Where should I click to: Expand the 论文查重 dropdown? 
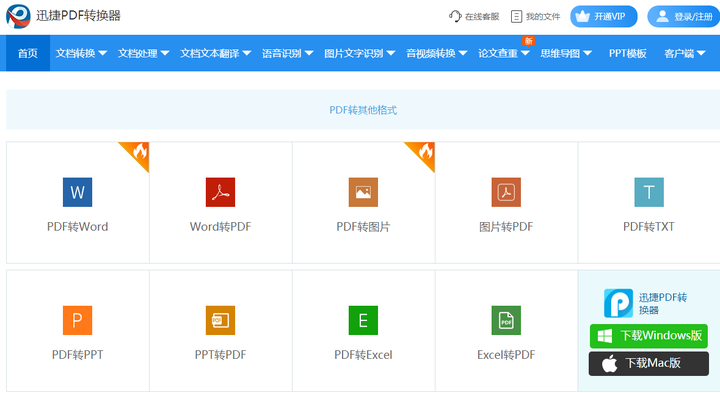(x=504, y=53)
